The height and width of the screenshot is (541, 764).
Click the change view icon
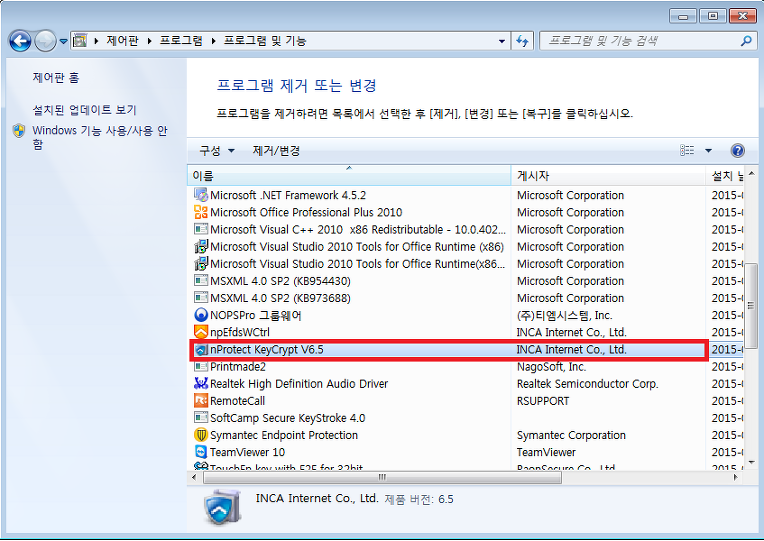tap(687, 151)
